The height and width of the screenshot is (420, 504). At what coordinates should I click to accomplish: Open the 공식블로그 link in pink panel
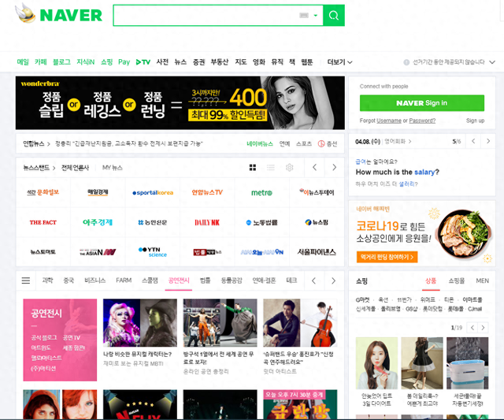(44, 338)
